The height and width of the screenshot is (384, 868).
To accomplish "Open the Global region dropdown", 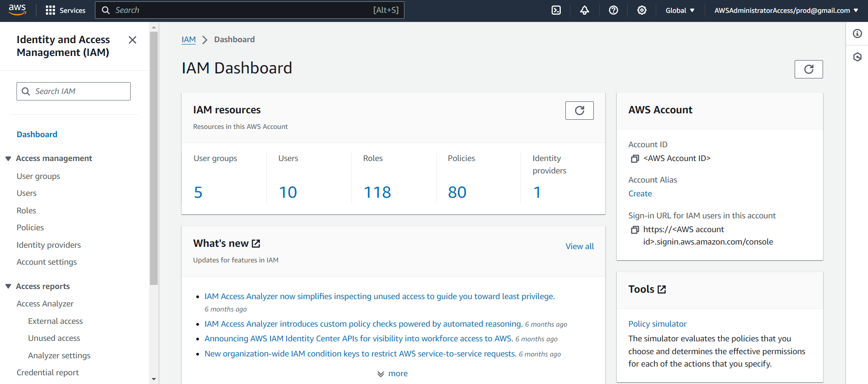I will 680,10.
